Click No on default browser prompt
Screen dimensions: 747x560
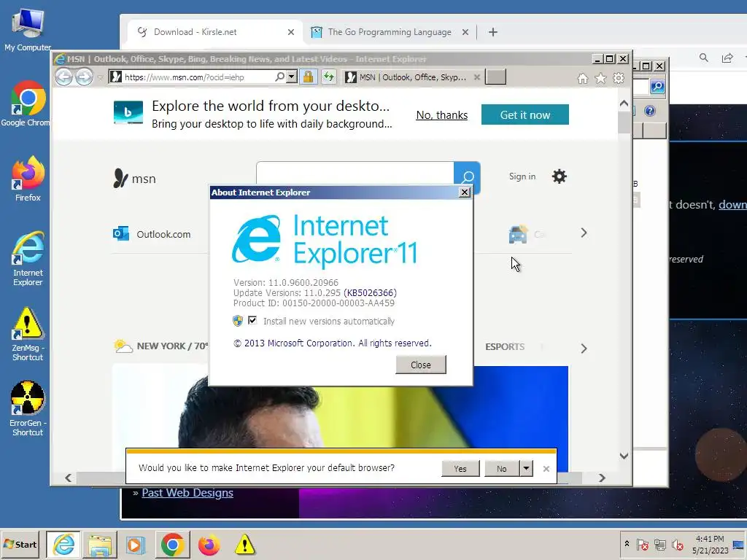point(502,469)
